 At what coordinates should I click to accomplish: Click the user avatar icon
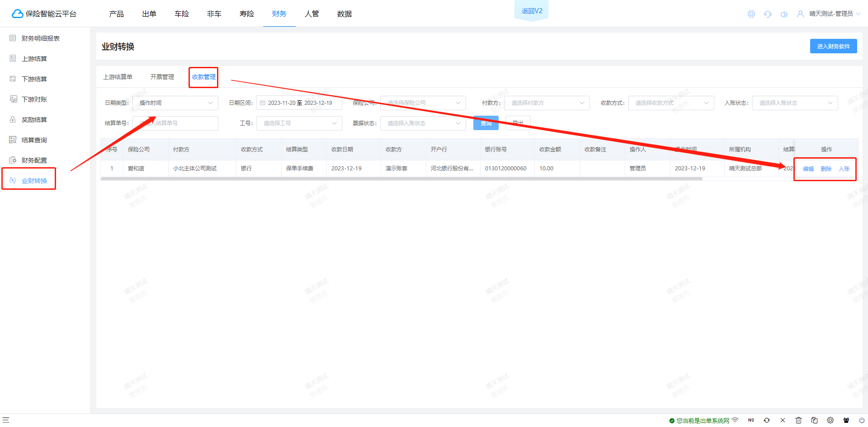800,14
